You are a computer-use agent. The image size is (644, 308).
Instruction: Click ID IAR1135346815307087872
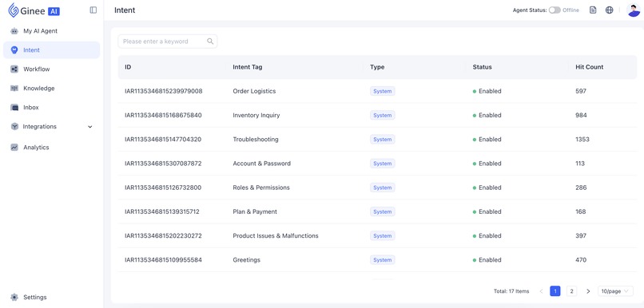[164, 164]
